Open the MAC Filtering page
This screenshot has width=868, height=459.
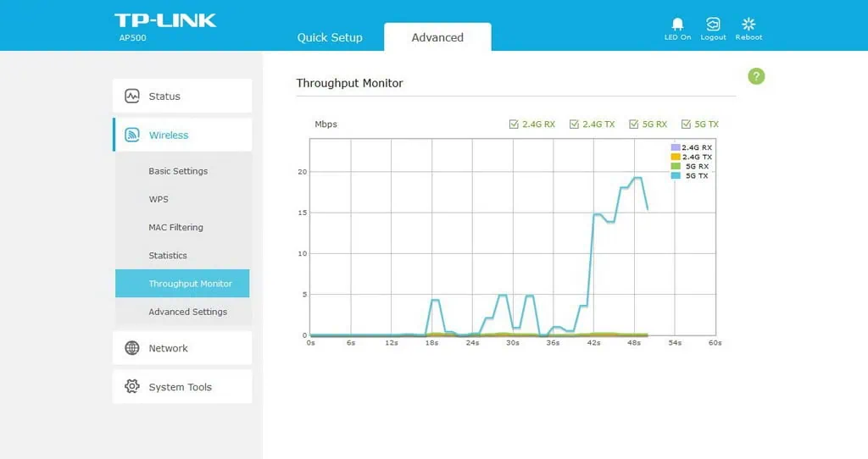(175, 227)
